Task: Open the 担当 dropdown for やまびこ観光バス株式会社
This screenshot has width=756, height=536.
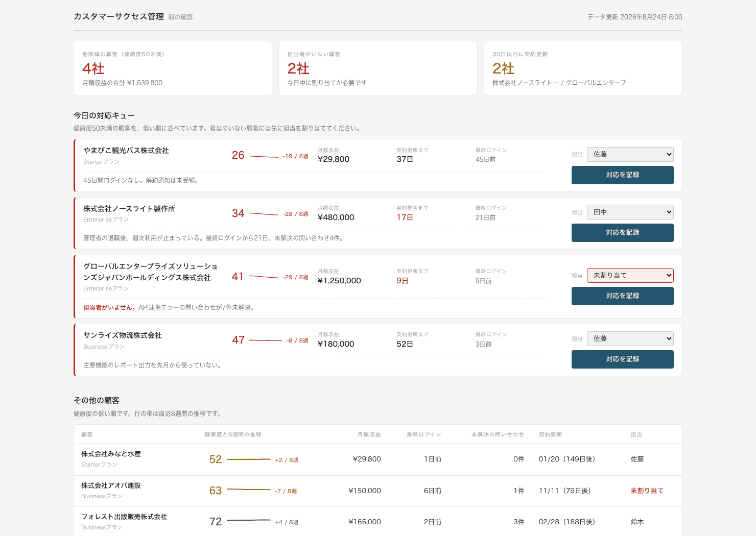Action: point(630,154)
